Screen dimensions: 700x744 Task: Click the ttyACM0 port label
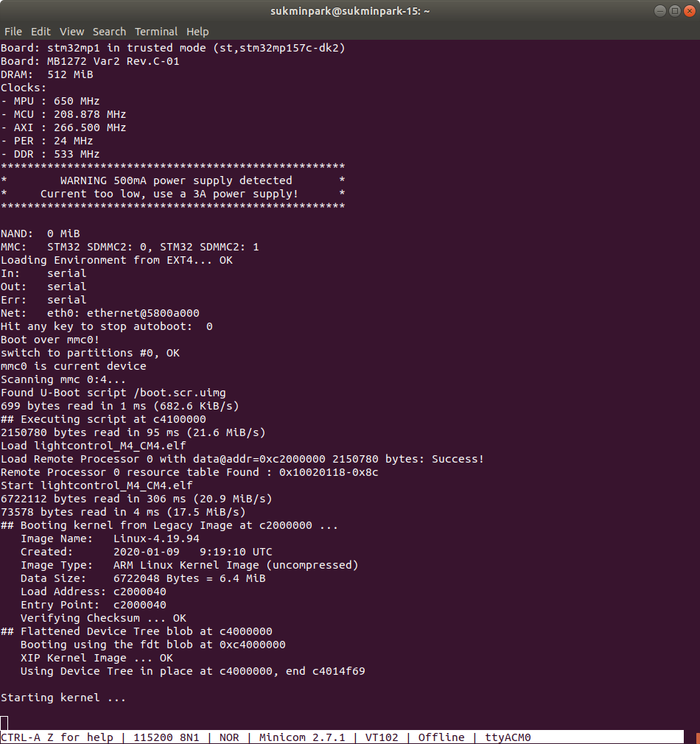pos(508,737)
